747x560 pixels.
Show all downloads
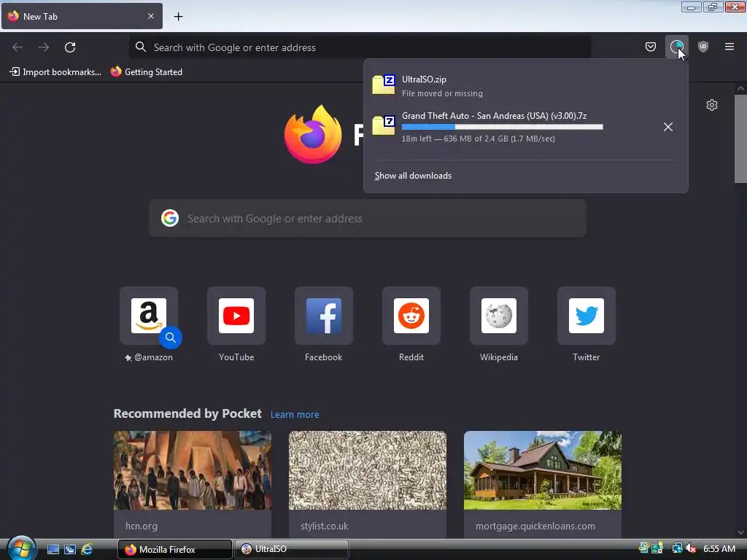pyautogui.click(x=413, y=176)
